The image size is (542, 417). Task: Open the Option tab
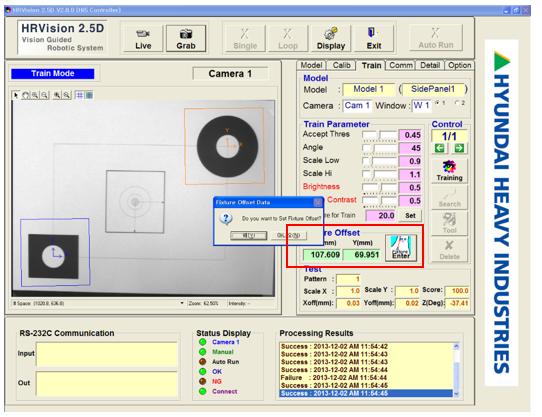coord(459,65)
